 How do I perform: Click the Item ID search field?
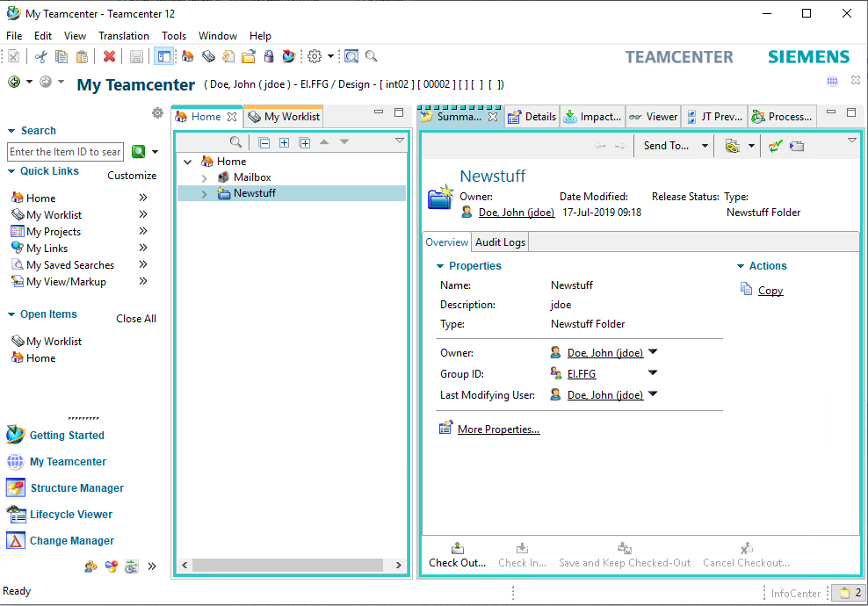coord(65,152)
